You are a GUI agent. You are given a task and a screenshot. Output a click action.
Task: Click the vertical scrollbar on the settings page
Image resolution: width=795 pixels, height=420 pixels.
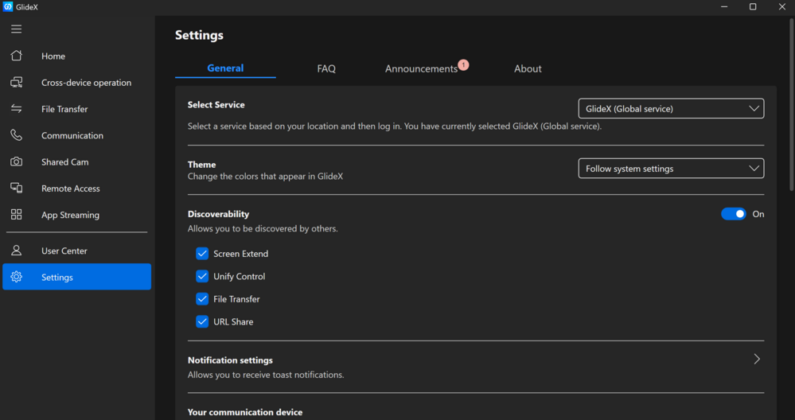coord(791,105)
